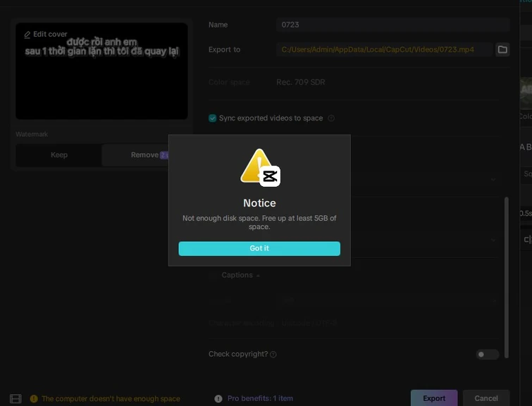Select Remove watermark option

(x=144, y=155)
